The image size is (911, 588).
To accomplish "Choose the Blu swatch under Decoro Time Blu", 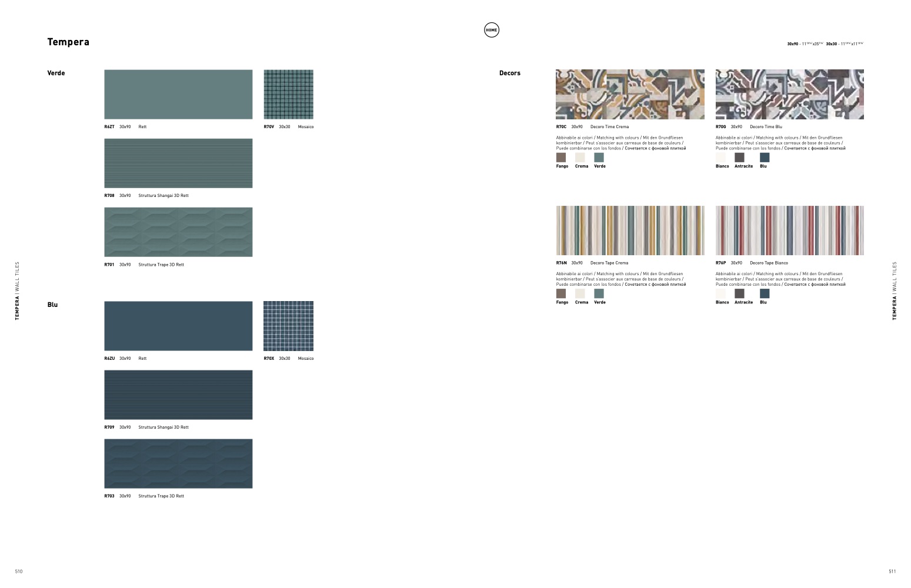I will click(x=765, y=158).
